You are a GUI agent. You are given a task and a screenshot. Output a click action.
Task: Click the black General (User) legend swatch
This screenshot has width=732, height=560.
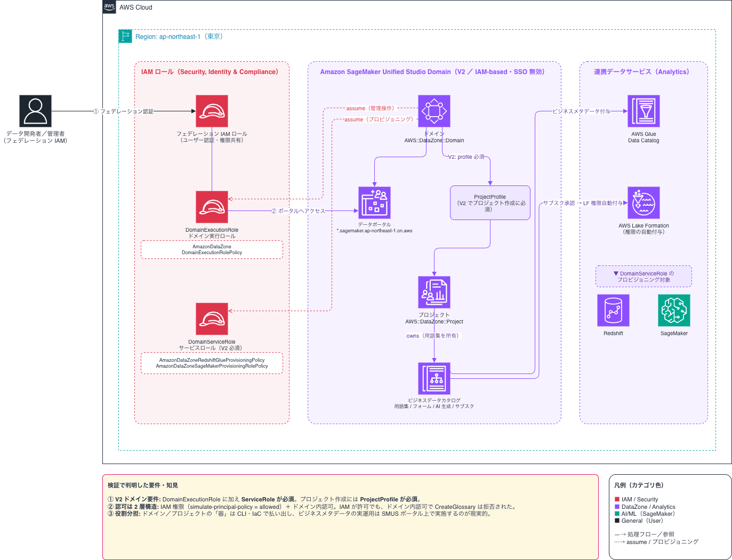617,521
